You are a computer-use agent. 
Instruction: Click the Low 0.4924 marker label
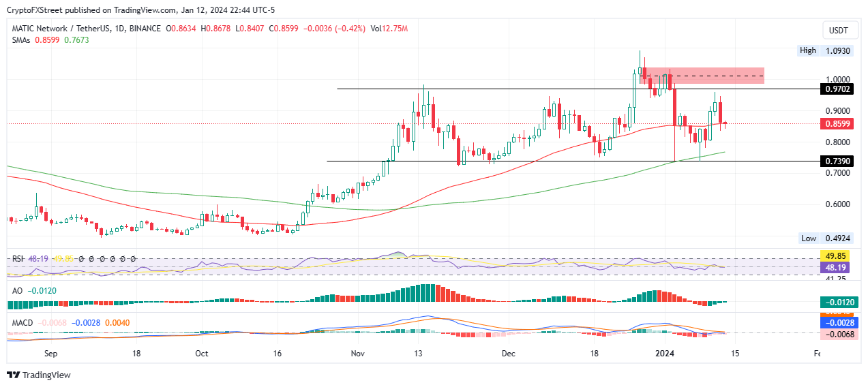pos(825,238)
